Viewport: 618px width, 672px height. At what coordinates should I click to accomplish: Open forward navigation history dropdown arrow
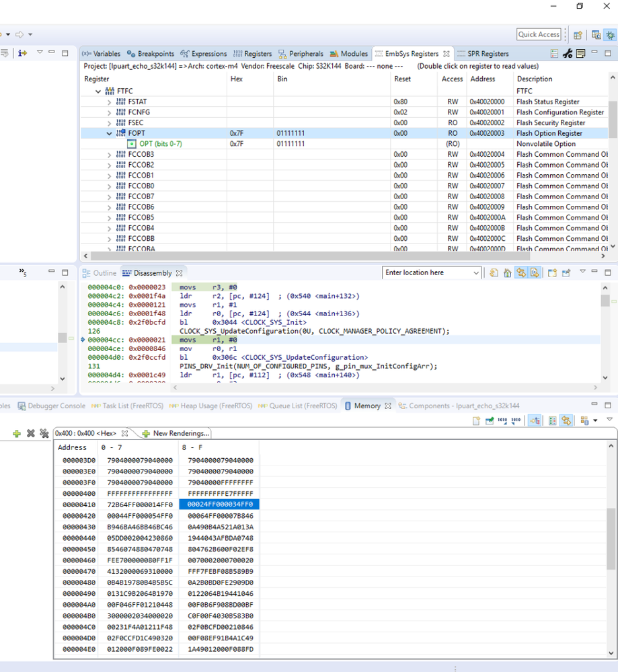(30, 34)
